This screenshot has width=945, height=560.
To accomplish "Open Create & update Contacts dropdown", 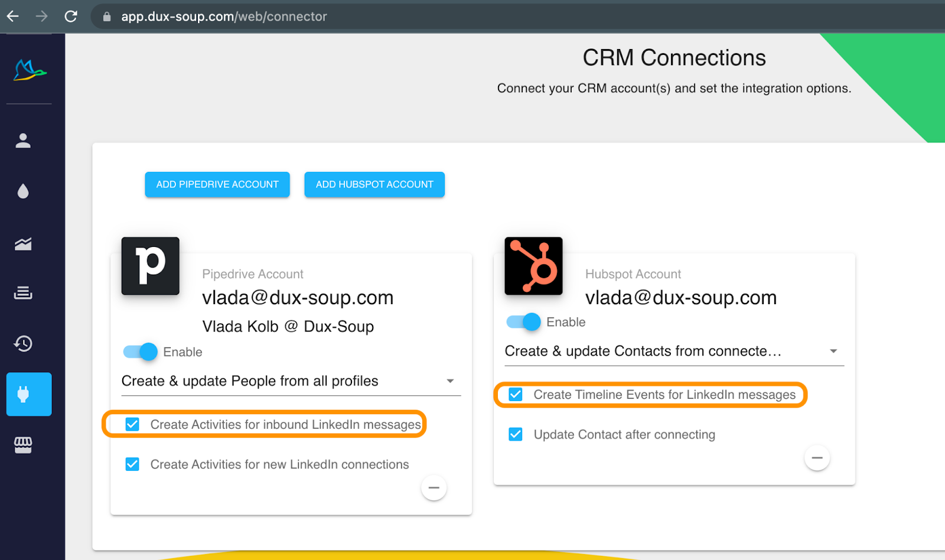I will coord(674,351).
